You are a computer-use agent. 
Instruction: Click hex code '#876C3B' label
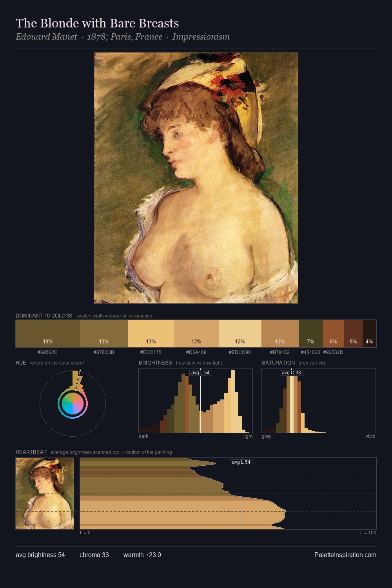(x=104, y=352)
